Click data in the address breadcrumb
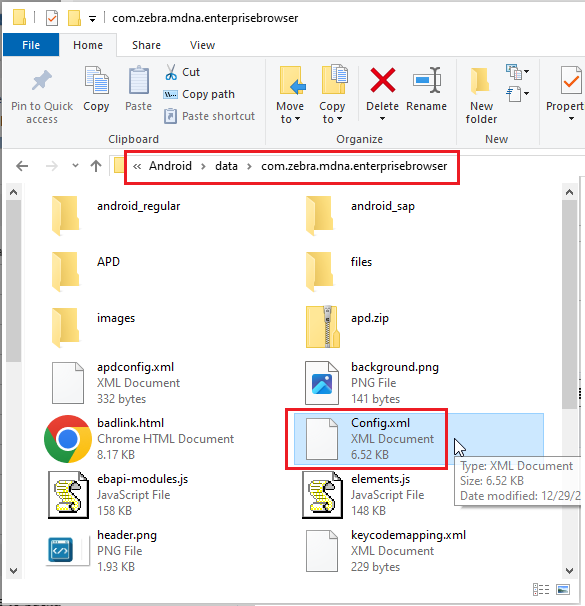This screenshot has height=606, width=585. [x=226, y=166]
